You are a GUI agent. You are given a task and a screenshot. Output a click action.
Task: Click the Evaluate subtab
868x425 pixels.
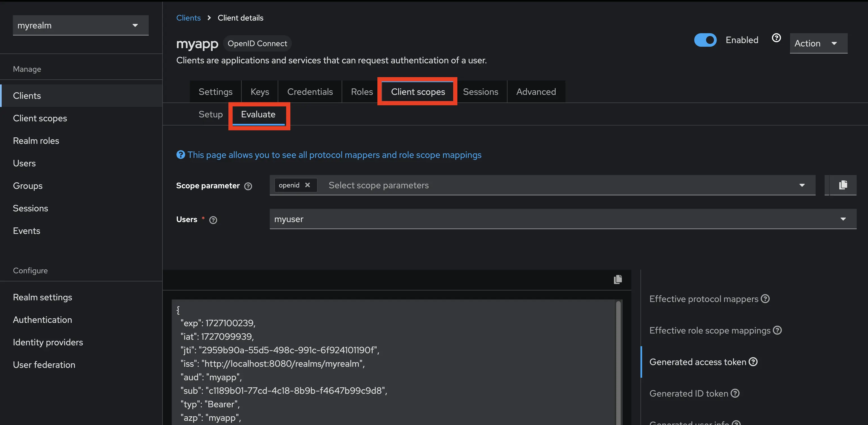259,114
